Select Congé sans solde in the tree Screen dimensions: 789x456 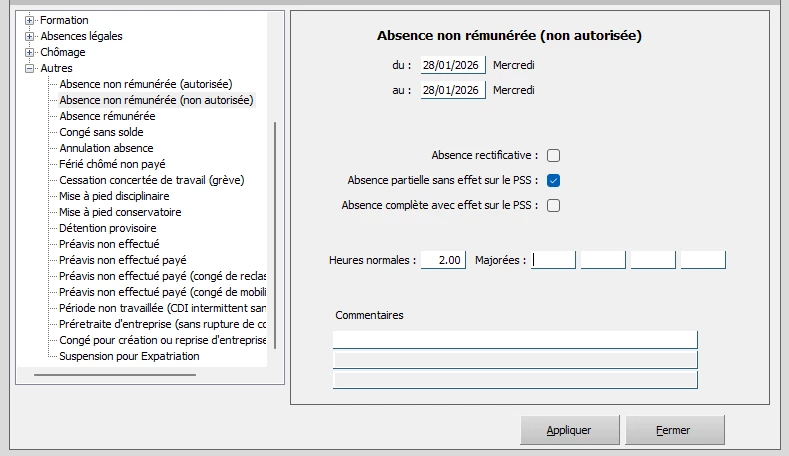tap(101, 132)
